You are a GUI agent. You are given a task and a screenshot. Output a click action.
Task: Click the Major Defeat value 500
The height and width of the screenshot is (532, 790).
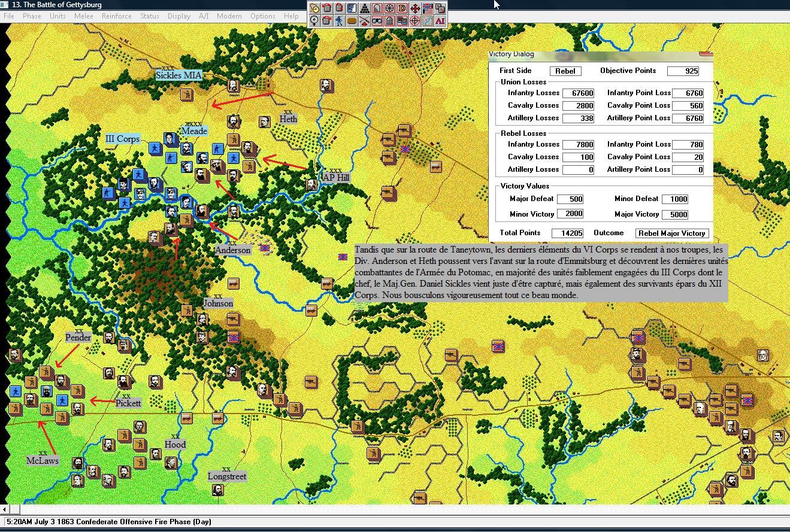pos(570,199)
